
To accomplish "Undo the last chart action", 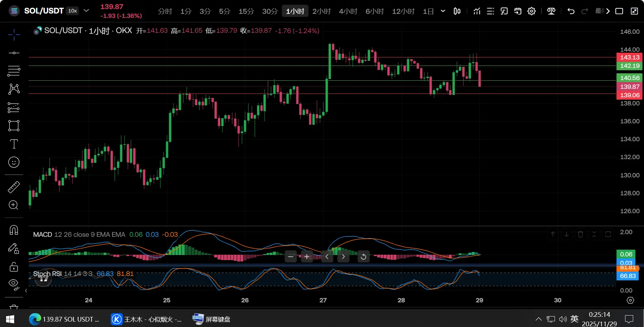I will pyautogui.click(x=571, y=11).
